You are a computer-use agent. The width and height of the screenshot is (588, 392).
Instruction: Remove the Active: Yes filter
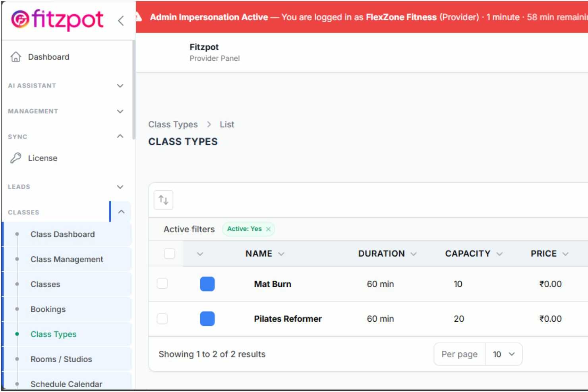(x=268, y=229)
